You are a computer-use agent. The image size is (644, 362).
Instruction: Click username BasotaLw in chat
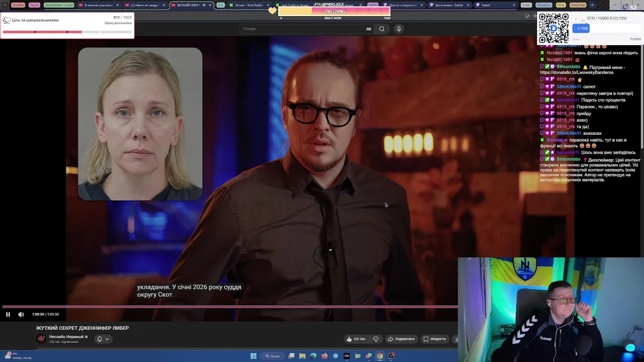[556, 140]
